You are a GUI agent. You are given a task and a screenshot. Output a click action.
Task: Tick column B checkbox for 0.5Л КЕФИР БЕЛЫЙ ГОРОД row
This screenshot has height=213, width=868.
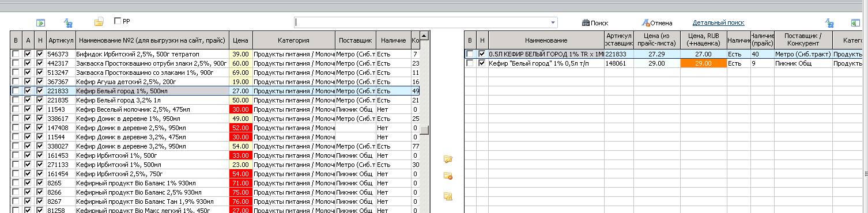click(470, 54)
